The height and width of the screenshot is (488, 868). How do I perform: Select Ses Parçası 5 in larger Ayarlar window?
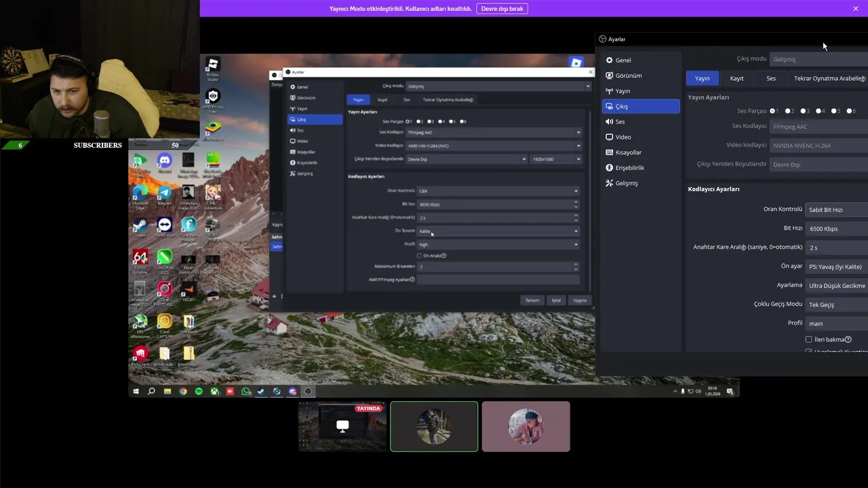[x=835, y=110]
